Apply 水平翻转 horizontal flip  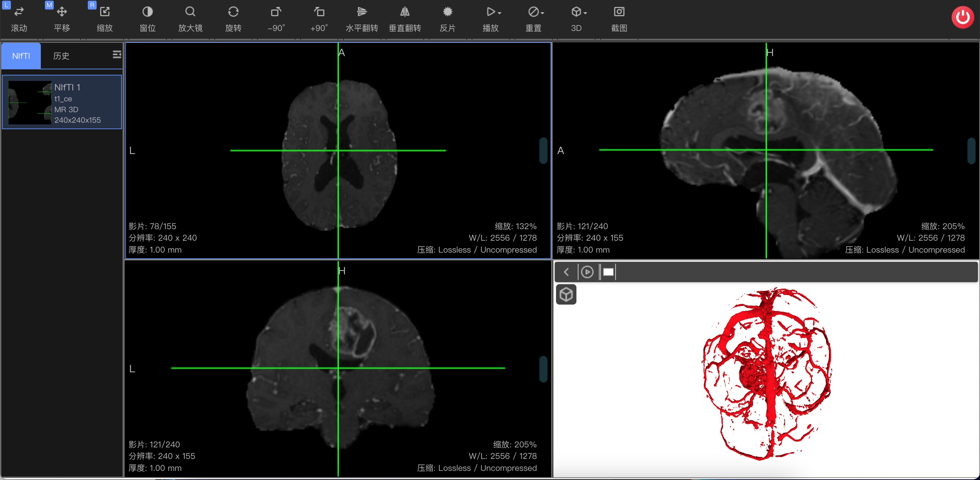362,19
